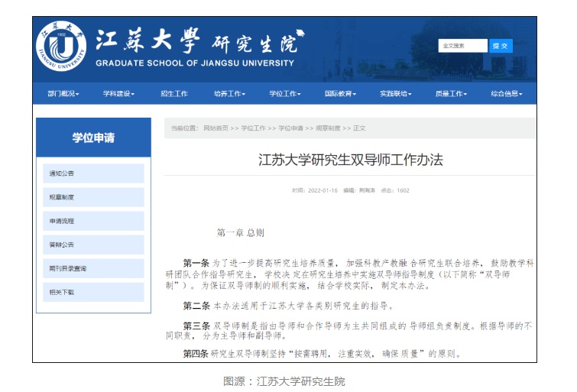Expand the 学位工作 navigation dropdown

coord(285,93)
